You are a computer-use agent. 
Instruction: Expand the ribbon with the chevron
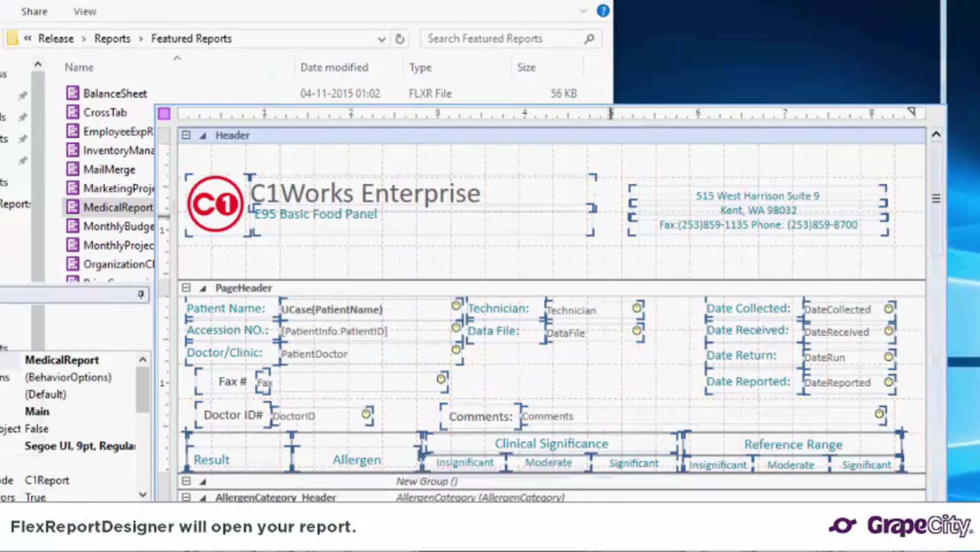[584, 11]
